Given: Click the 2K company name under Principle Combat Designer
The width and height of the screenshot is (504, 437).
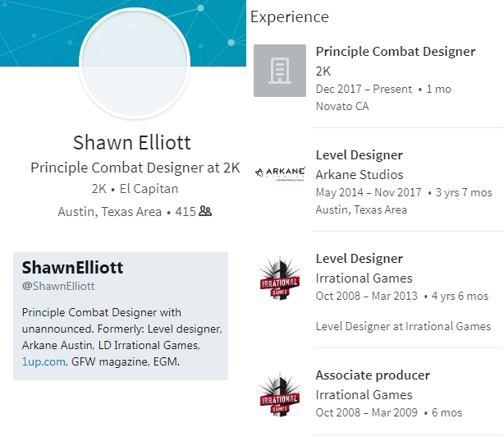Looking at the screenshot, I should pos(323,71).
